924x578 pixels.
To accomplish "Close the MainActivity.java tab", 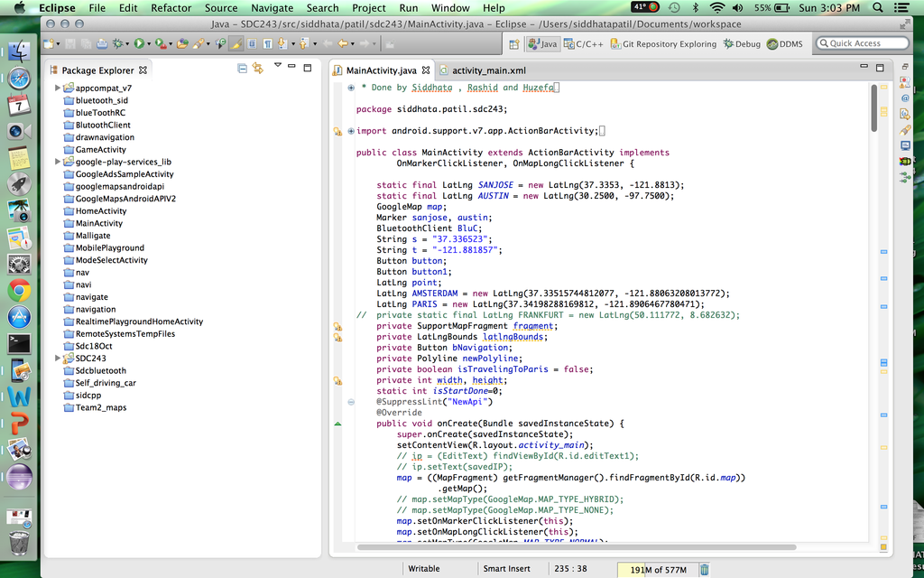I will (x=426, y=70).
